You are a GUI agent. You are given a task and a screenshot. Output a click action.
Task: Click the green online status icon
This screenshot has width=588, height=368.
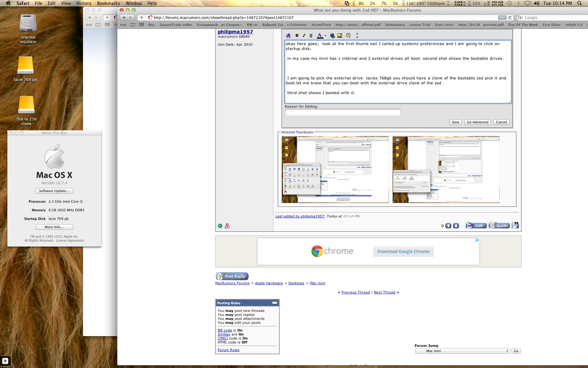(220, 226)
